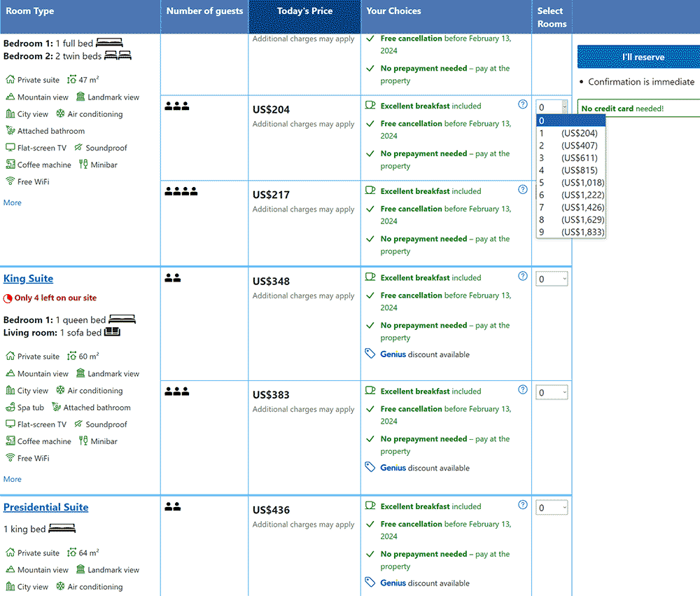Open the Presidential Suite room link
This screenshot has width=700, height=596.
click(x=45, y=508)
